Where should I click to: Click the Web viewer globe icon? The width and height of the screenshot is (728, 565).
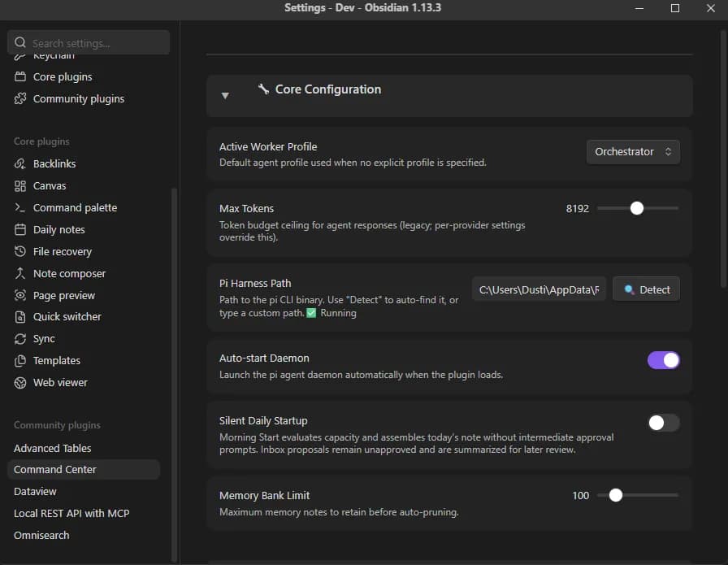20,382
